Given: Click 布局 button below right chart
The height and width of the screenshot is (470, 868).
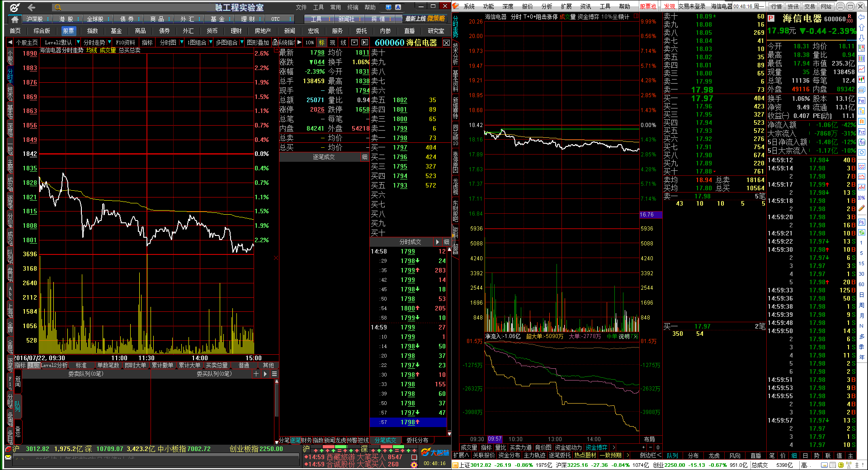Looking at the screenshot, I should point(649,439).
